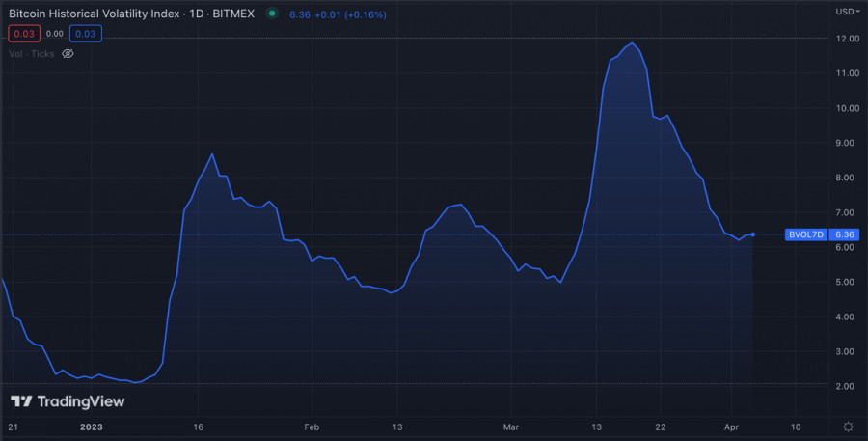
Task: Click the Feb label on time axis
Action: tap(312, 427)
